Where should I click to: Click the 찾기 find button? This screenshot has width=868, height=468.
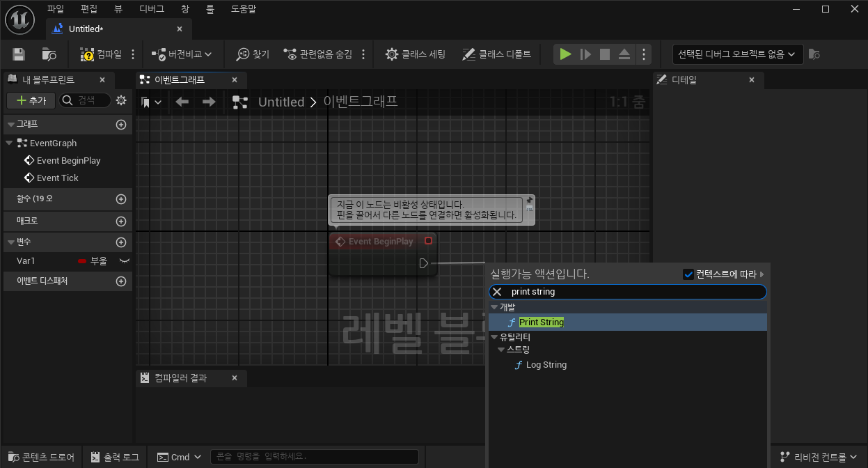(x=253, y=54)
